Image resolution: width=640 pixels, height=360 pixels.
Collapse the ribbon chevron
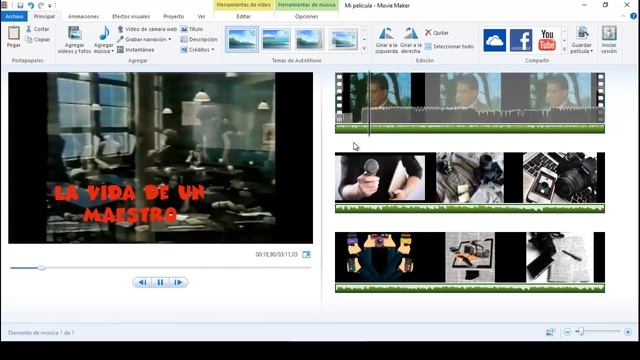coord(623,16)
